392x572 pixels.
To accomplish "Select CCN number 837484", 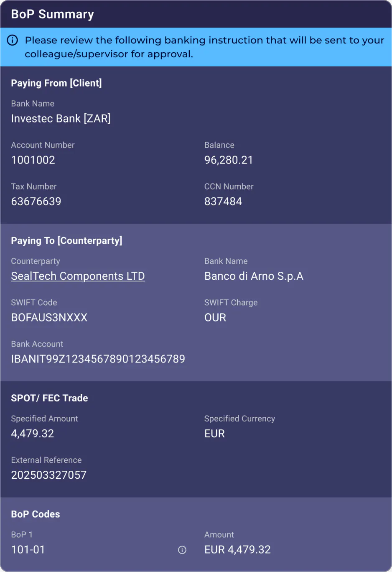I will 223,201.
